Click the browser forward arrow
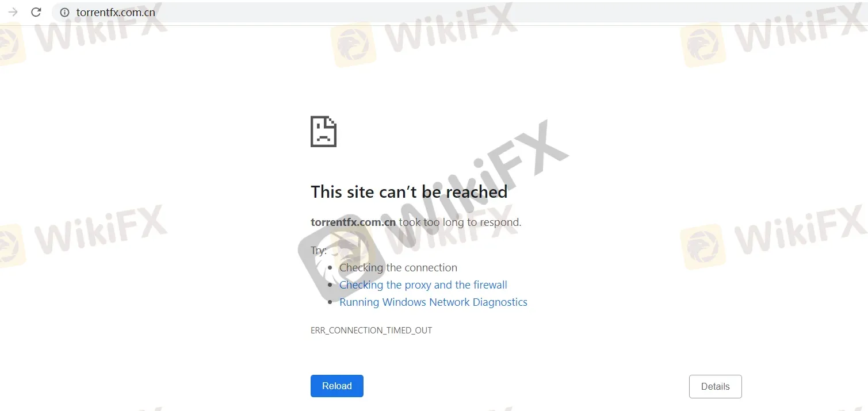Image resolution: width=868 pixels, height=411 pixels. coord(13,12)
